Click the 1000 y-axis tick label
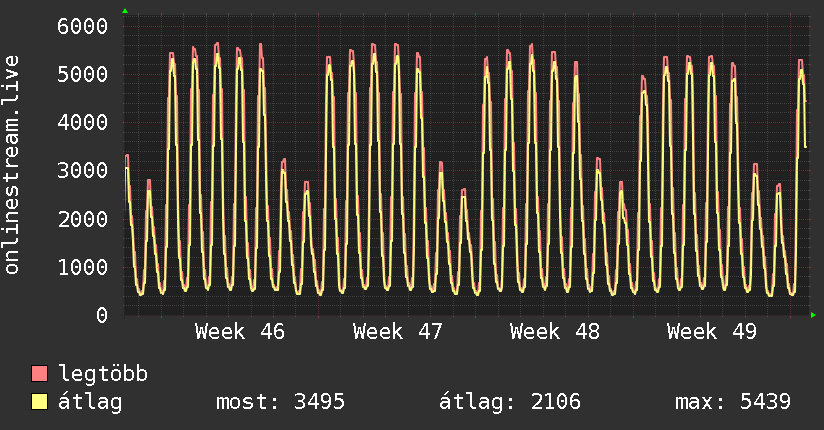824x430 pixels. (x=82, y=267)
